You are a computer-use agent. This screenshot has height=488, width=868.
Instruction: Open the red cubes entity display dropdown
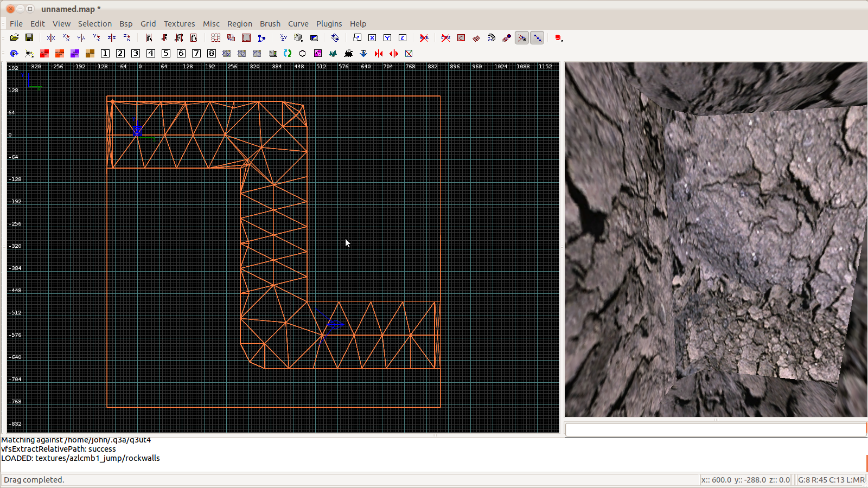[559, 38]
